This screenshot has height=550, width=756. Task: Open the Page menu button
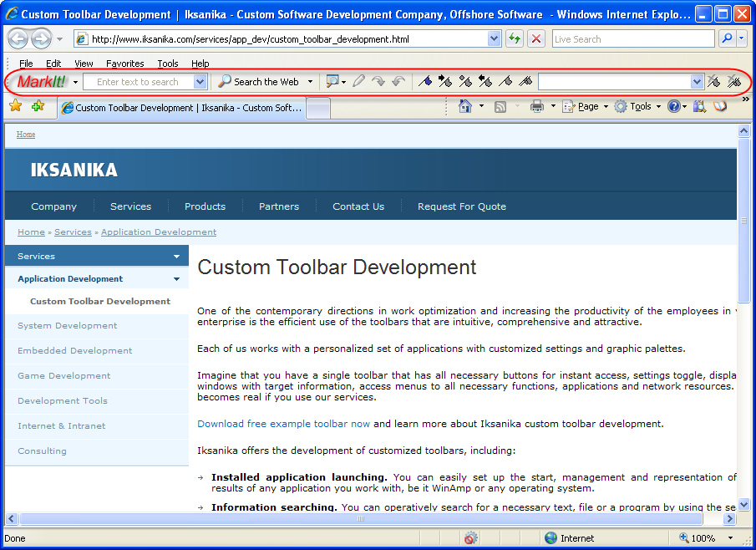coord(586,107)
